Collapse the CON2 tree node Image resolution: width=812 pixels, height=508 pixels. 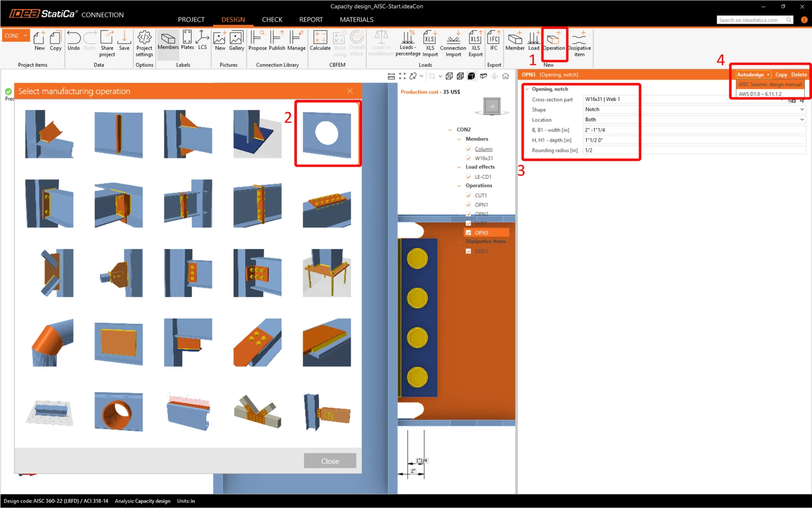[x=450, y=130]
